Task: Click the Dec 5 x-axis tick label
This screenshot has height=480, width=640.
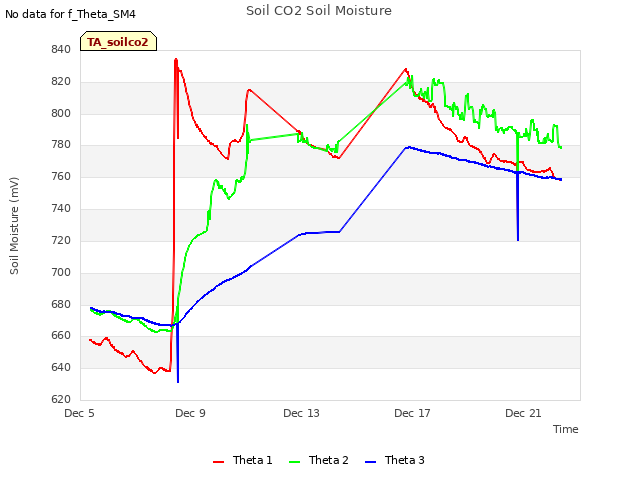Action: (80, 413)
